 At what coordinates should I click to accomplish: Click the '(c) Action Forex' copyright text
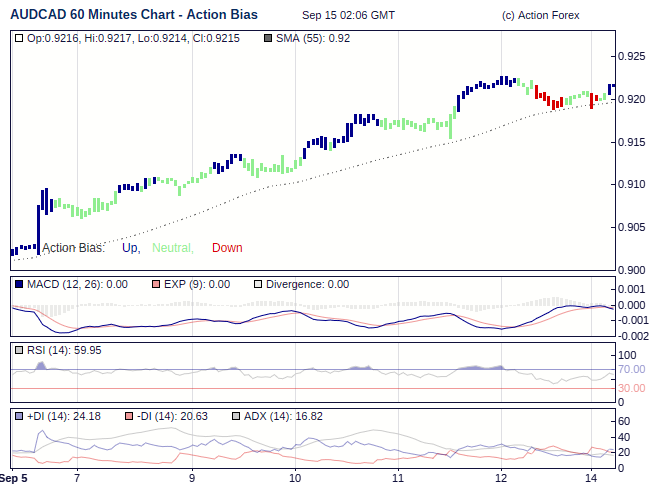click(x=541, y=16)
